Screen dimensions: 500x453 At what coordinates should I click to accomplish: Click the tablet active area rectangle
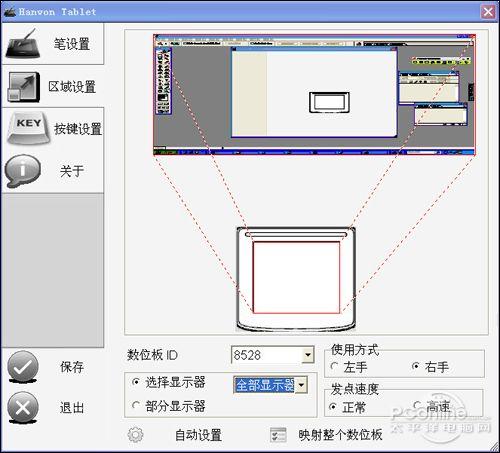[x=296, y=277]
